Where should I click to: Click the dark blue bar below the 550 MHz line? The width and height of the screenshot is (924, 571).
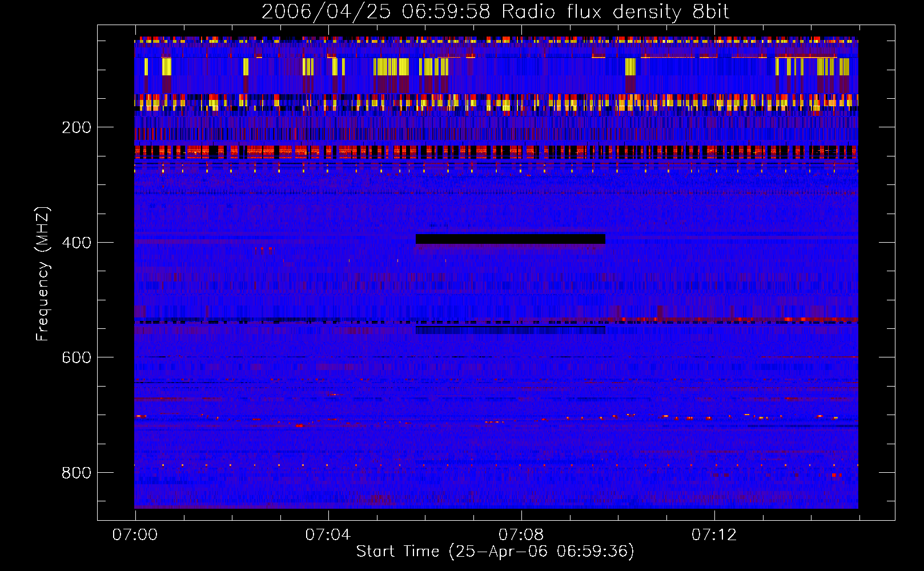tap(510, 330)
